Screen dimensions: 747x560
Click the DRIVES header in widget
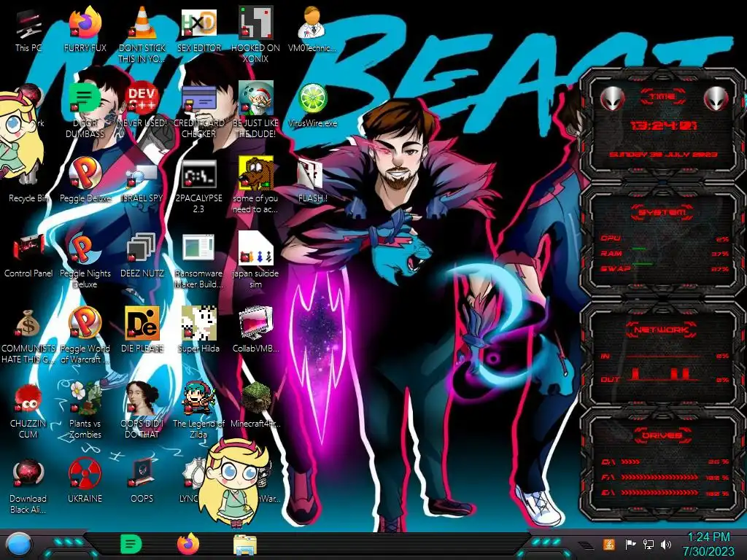(662, 435)
